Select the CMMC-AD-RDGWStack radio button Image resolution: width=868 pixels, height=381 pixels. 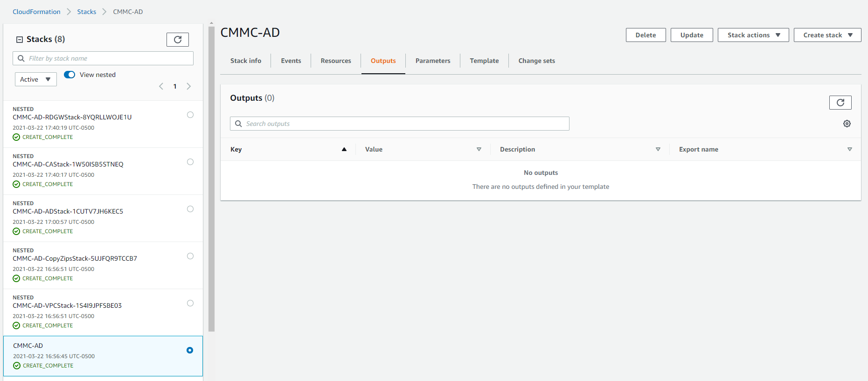click(190, 115)
